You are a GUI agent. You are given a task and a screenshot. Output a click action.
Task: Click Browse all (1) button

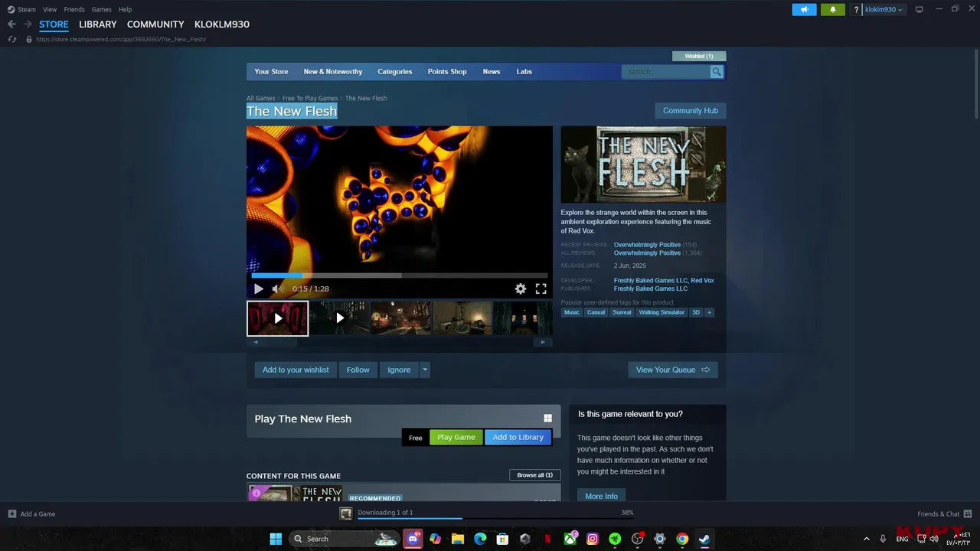click(x=535, y=475)
